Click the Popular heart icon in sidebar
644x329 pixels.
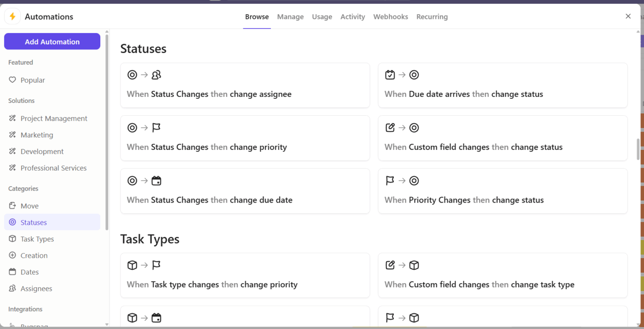click(12, 80)
